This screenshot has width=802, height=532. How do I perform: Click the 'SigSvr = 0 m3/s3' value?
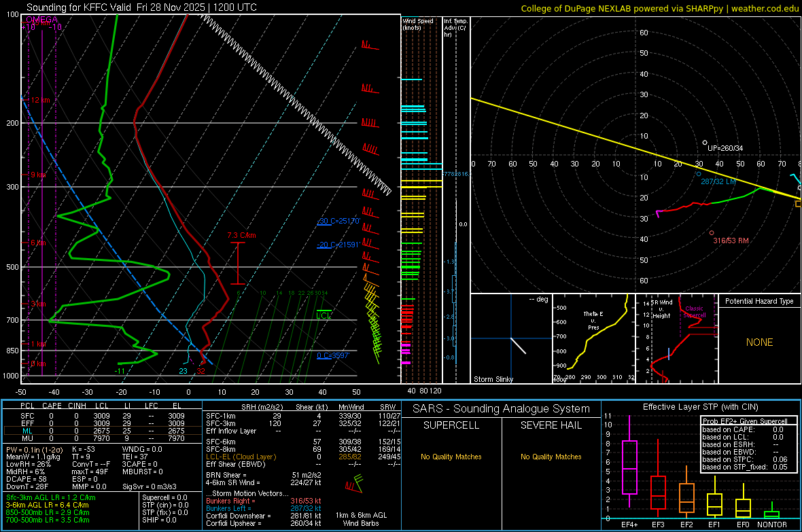click(150, 486)
